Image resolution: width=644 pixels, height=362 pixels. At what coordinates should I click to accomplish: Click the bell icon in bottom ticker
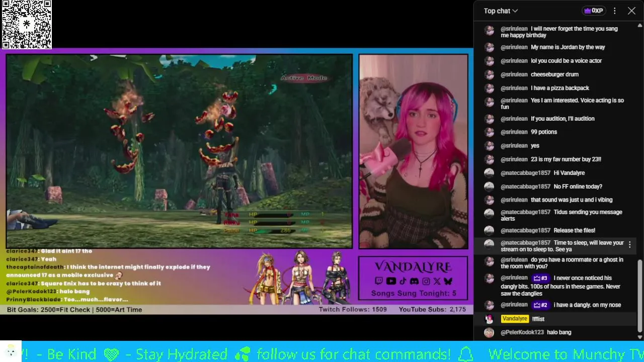pyautogui.click(x=466, y=354)
